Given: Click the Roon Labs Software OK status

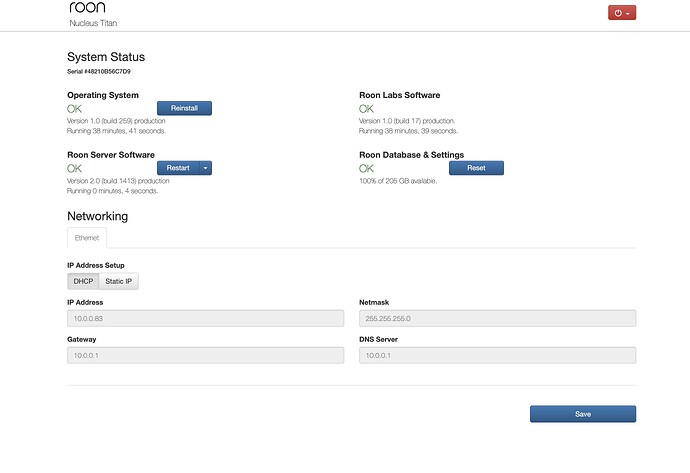Looking at the screenshot, I should point(366,109).
